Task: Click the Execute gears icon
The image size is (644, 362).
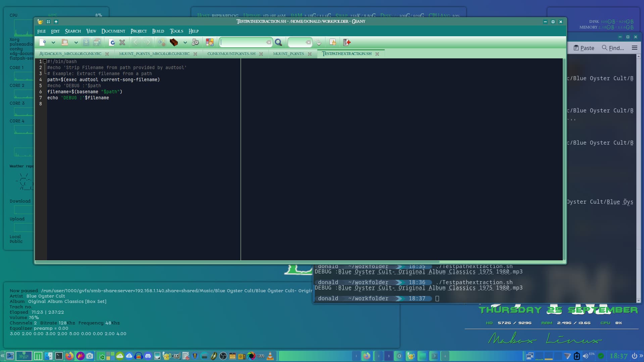Action: coord(195,42)
